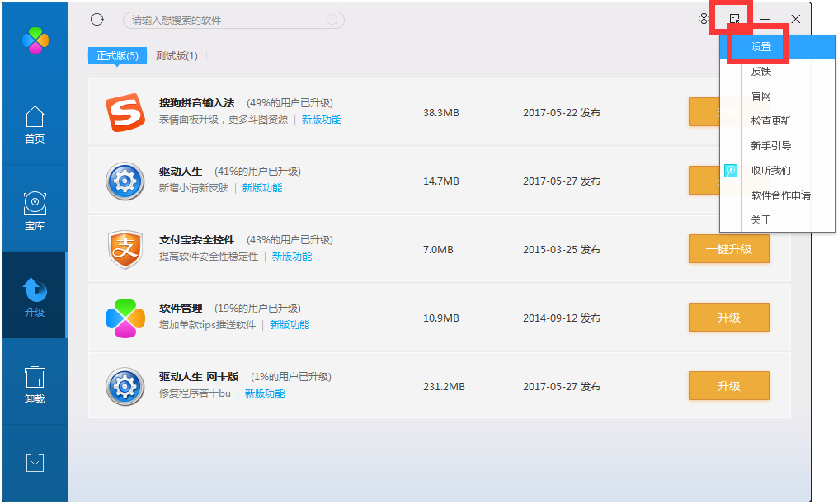Viewport: 838px width, 504px height.
Task: Click the 搜狗拼音输入法 app icon
Action: (125, 111)
